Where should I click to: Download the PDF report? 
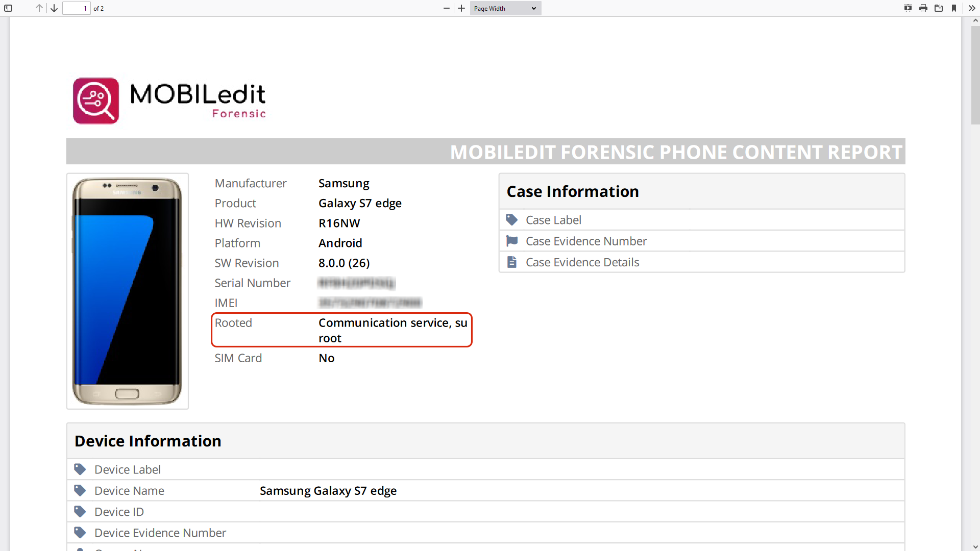point(939,8)
